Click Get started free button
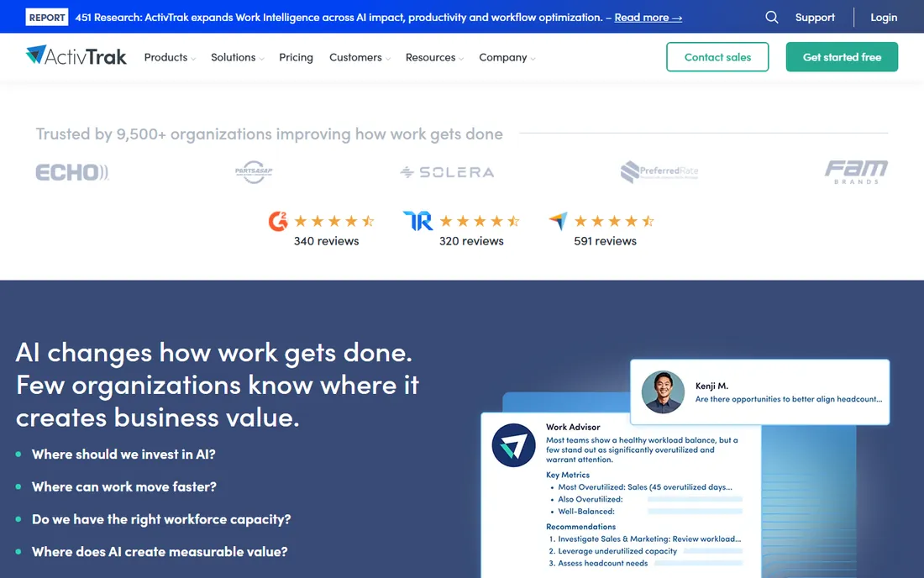The width and height of the screenshot is (924, 578). pos(842,56)
